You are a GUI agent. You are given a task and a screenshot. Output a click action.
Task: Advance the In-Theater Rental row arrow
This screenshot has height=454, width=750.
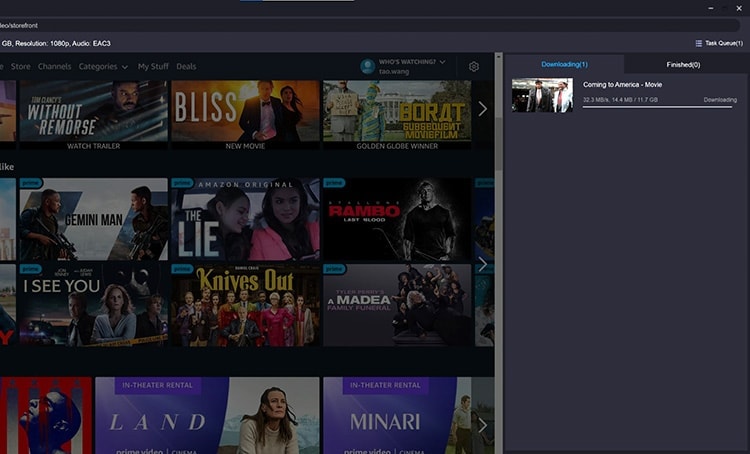[x=483, y=425]
